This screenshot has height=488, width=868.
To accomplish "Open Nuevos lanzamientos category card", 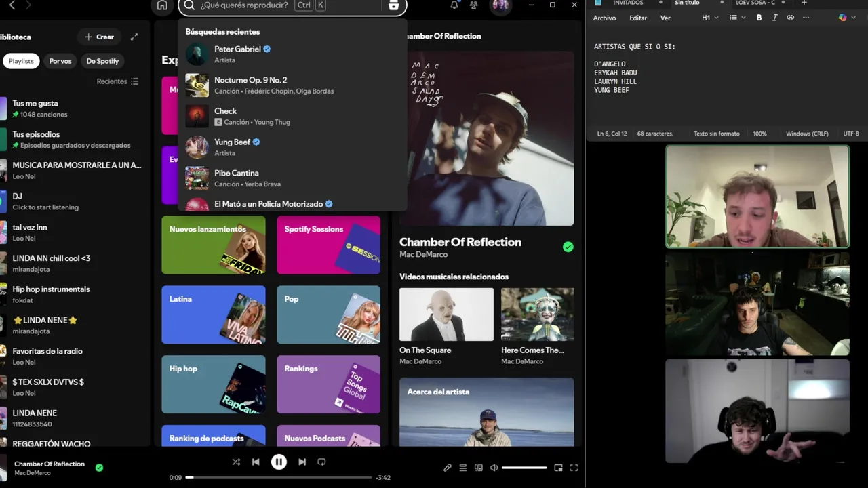I will 214,245.
